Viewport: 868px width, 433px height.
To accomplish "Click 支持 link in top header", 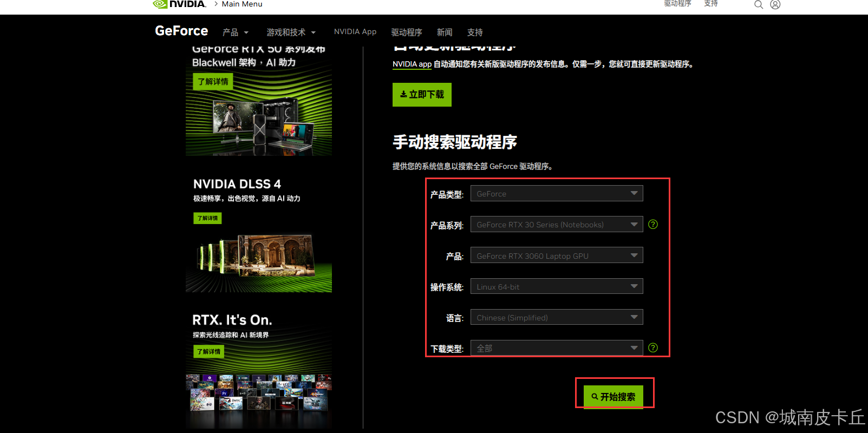I will (x=711, y=3).
